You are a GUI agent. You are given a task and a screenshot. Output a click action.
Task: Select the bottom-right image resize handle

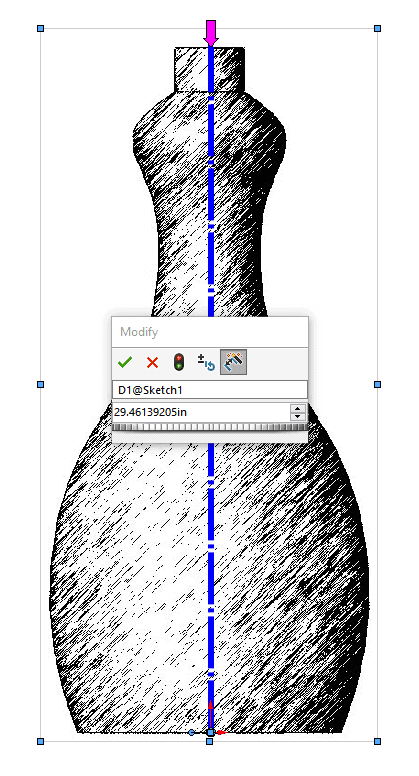(x=377, y=741)
